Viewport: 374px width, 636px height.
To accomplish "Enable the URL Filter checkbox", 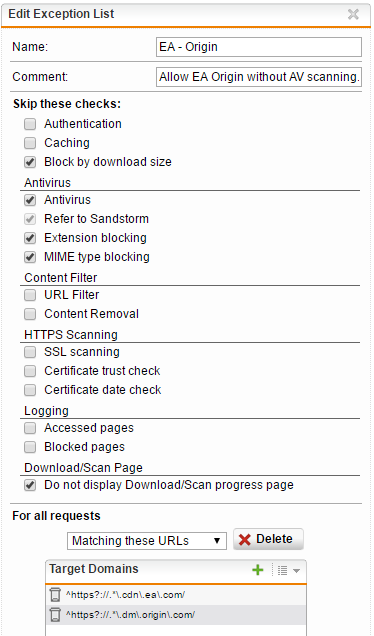I will [x=30, y=295].
